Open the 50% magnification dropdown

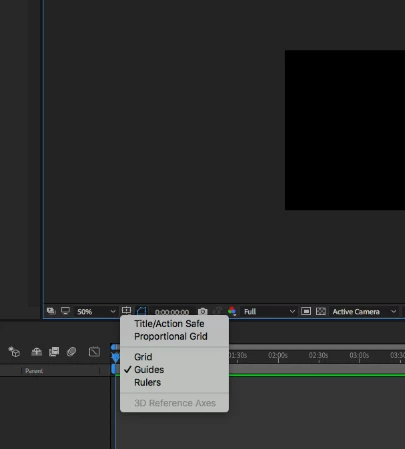[96, 312]
